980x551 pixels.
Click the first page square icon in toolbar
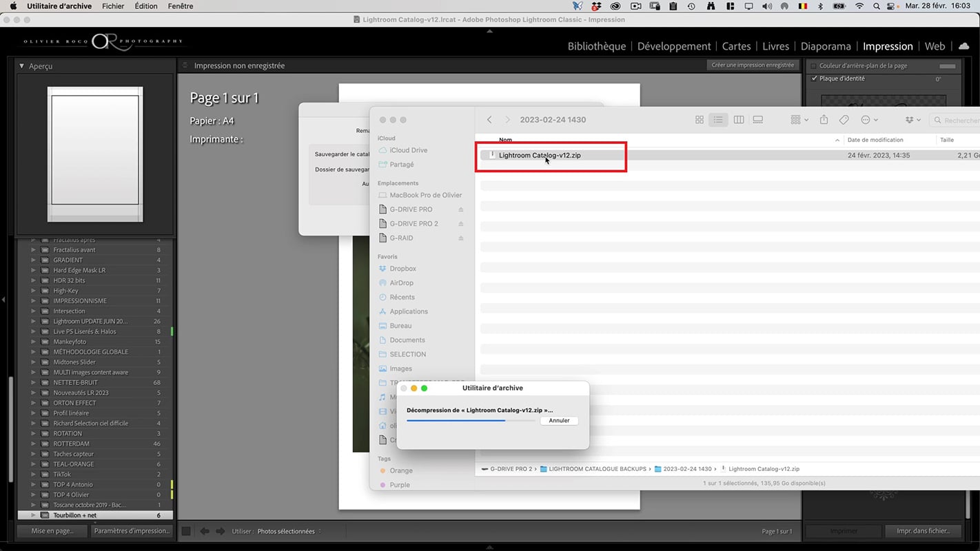click(x=186, y=531)
